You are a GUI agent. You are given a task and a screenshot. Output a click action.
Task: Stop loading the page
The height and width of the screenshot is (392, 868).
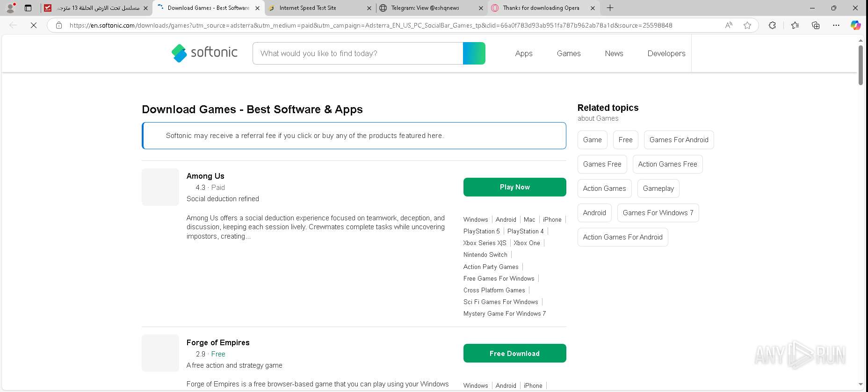point(34,25)
